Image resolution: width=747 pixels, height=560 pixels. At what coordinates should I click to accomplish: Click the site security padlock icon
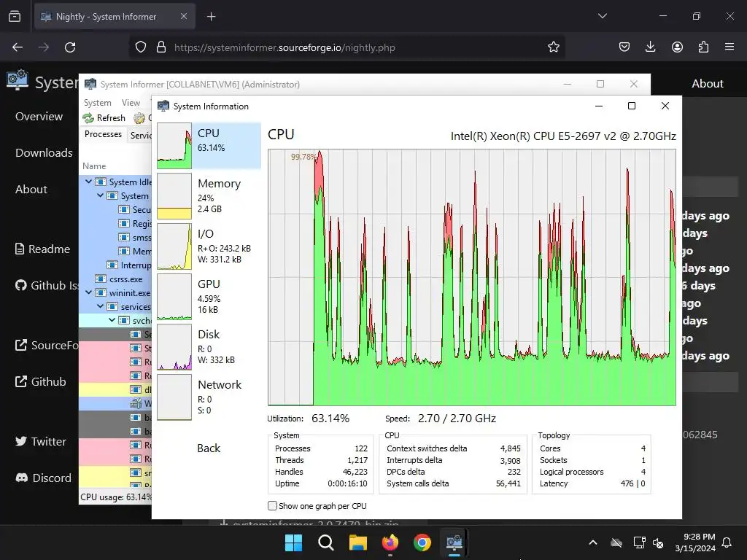161,47
